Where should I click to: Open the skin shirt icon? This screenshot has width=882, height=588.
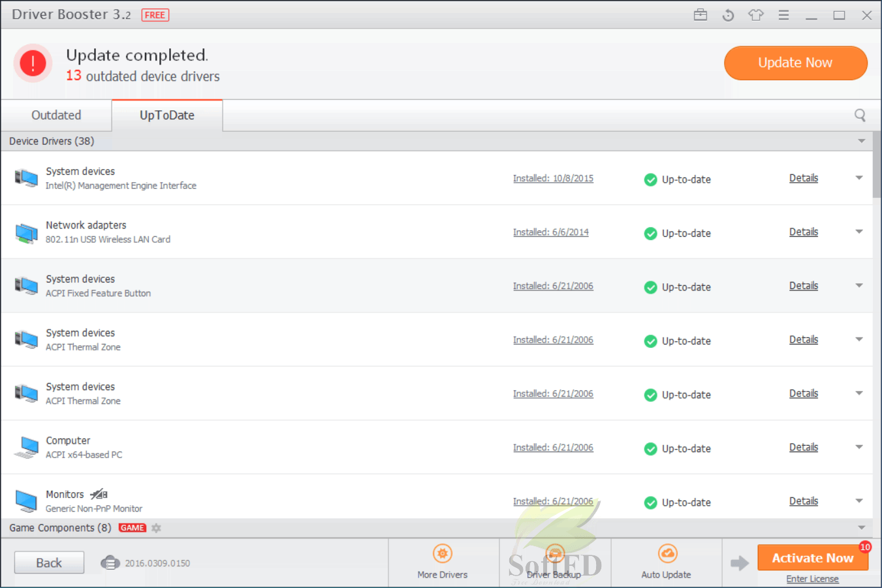coord(756,15)
